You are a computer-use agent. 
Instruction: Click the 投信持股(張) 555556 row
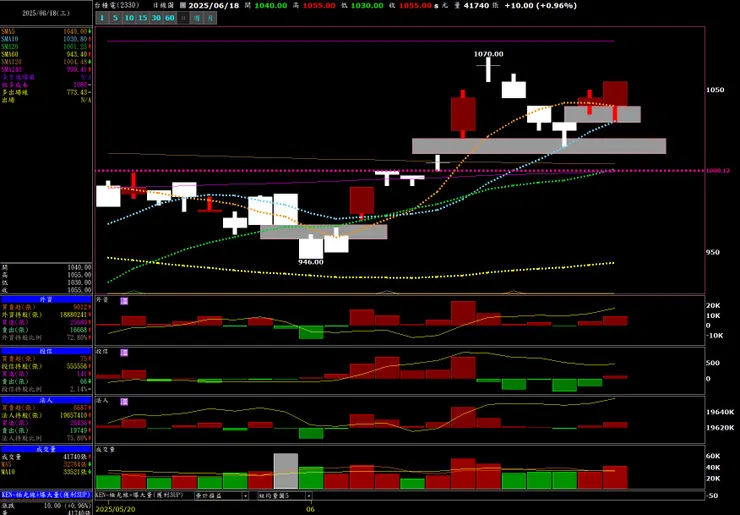(x=46, y=367)
